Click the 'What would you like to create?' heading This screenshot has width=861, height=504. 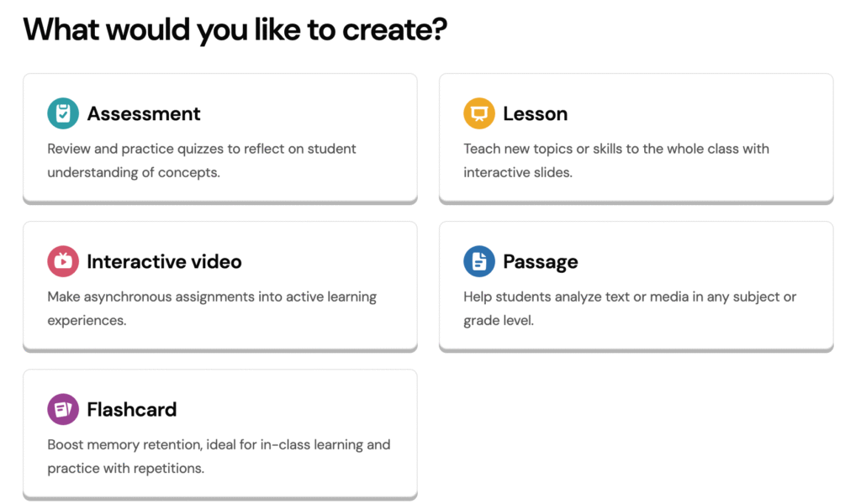point(235,30)
